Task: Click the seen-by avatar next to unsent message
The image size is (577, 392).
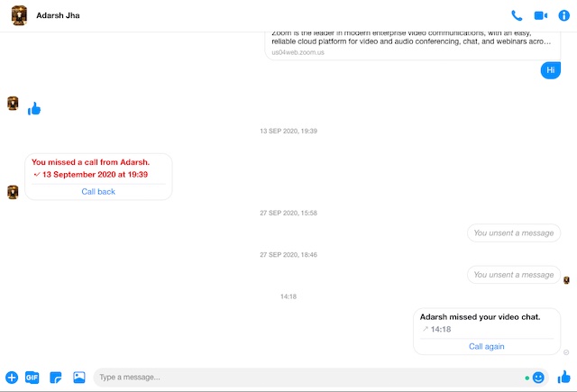Action: point(566,280)
